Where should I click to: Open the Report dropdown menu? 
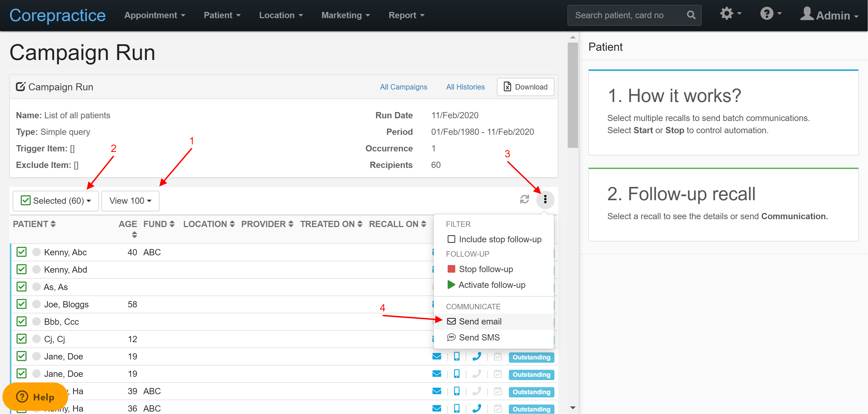406,15
